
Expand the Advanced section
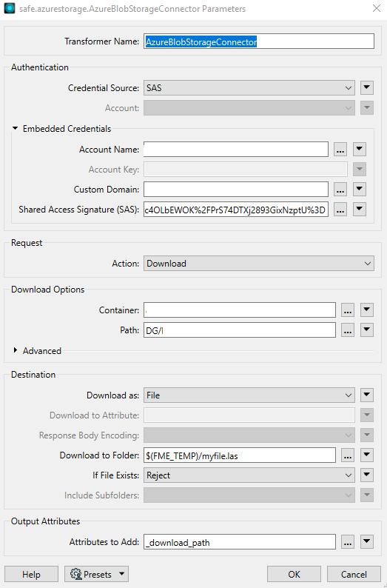coord(16,350)
